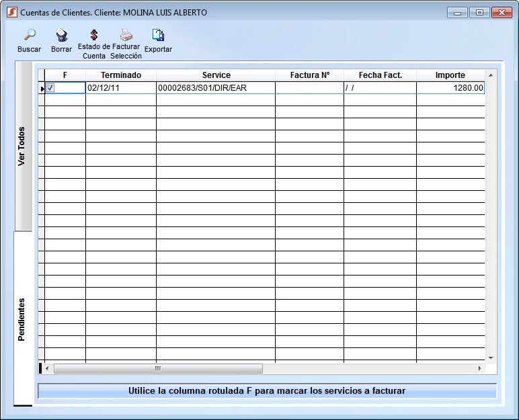Click the Borrar trash icon
The width and height of the screenshot is (519, 420).
click(62, 35)
